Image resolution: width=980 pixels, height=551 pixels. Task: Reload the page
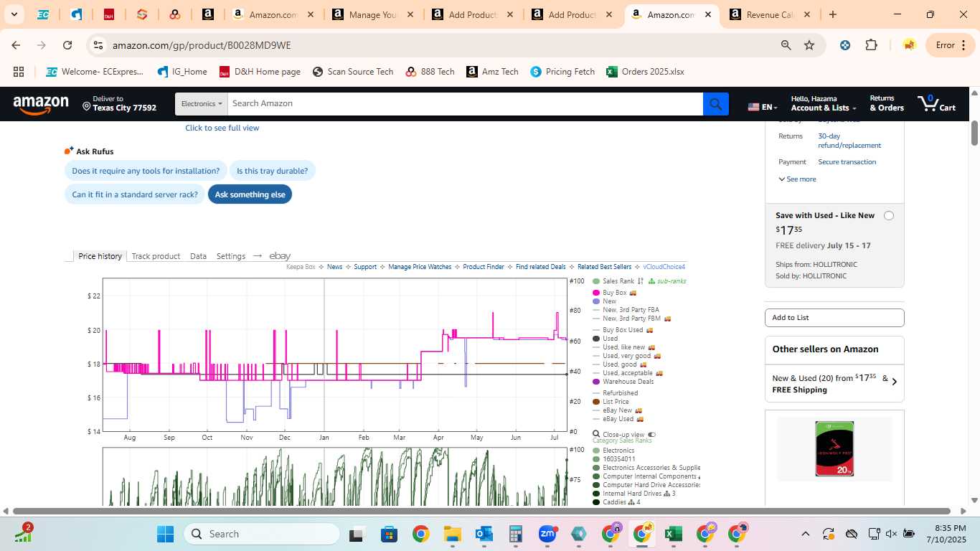(x=67, y=45)
